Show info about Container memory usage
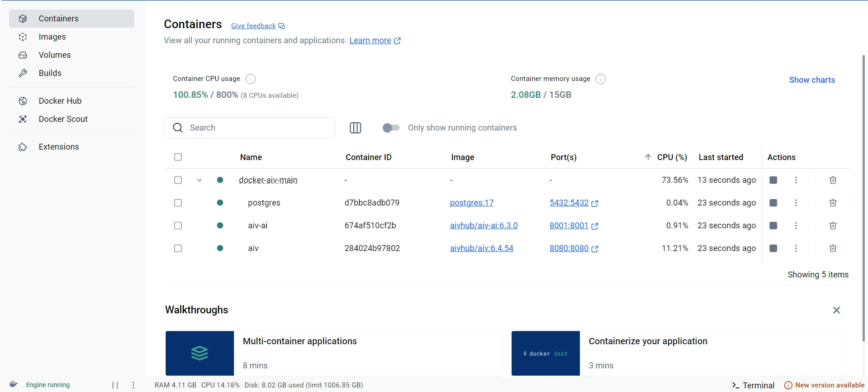Viewport: 868px width, 392px height. point(600,79)
